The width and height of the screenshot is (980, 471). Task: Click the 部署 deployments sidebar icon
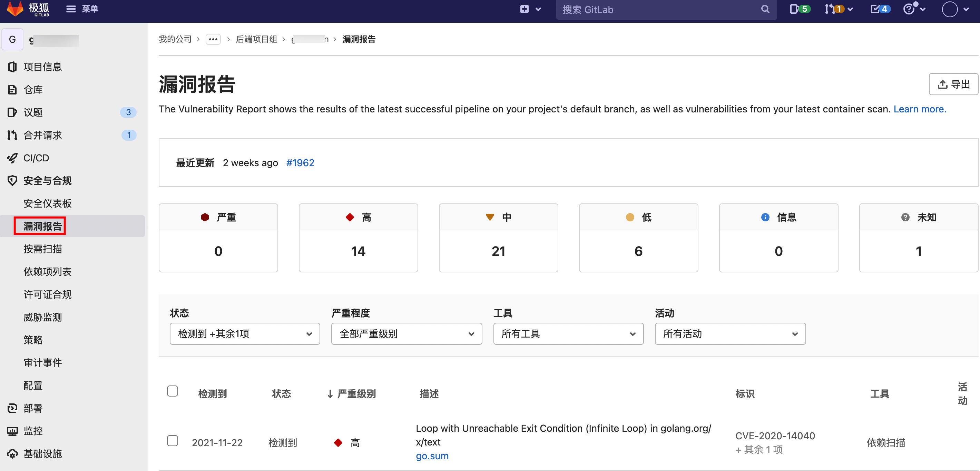coord(12,408)
